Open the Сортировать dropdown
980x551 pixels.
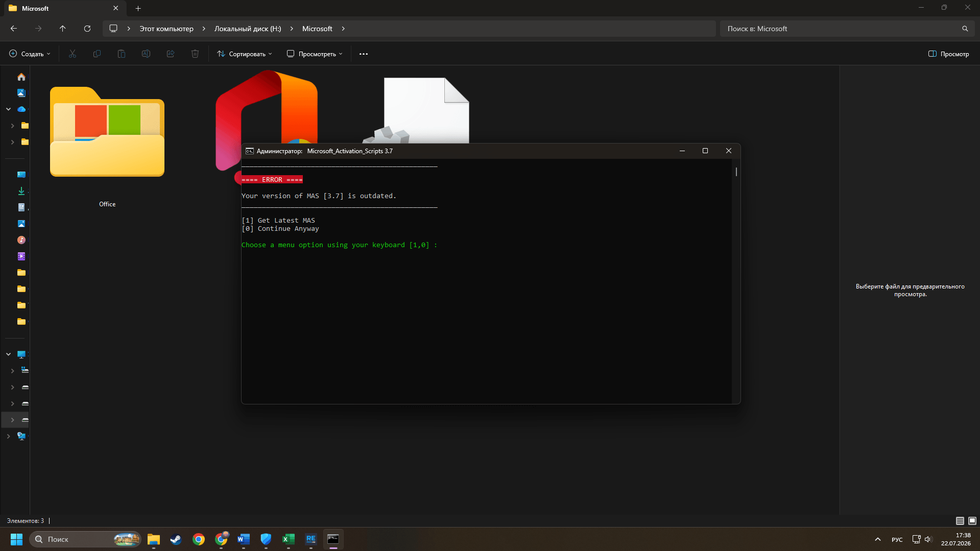[x=245, y=54]
